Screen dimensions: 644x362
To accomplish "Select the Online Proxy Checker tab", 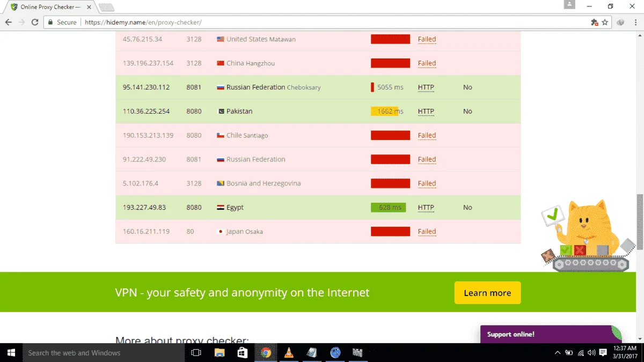I will point(50,7).
